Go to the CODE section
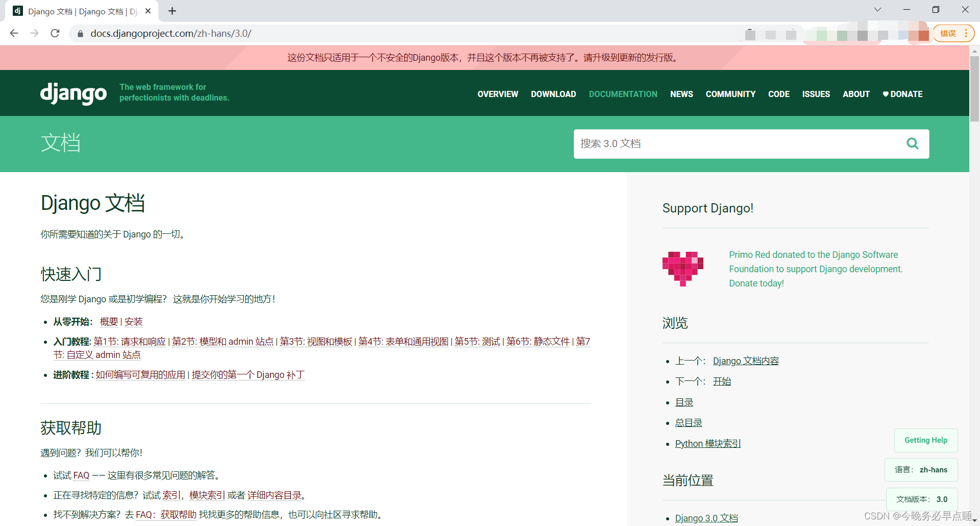This screenshot has height=526, width=980. pos(779,94)
